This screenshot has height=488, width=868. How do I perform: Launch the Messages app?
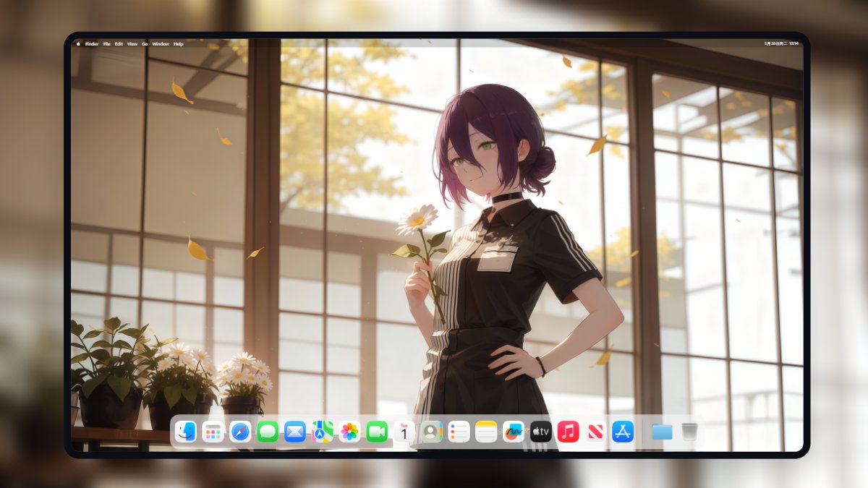click(267, 432)
